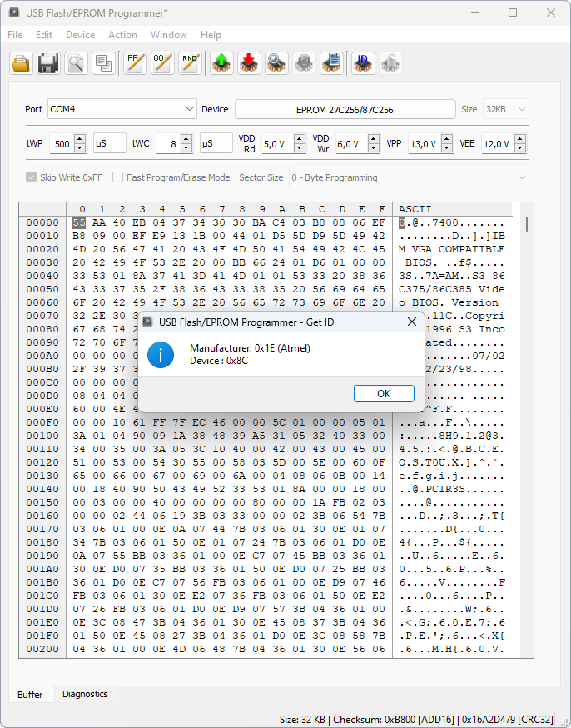
Task: Click the status bar checksum 0xB800 [ADD16] text
Action: tap(394, 719)
